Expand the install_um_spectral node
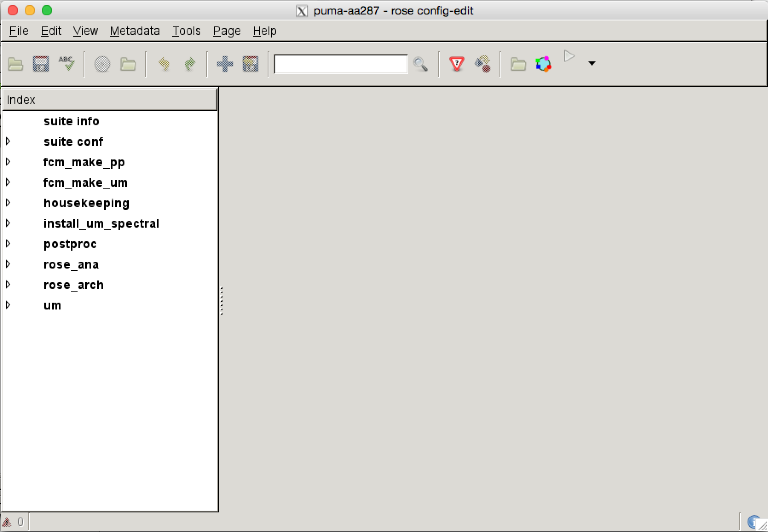This screenshot has height=532, width=768. pyautogui.click(x=8, y=223)
